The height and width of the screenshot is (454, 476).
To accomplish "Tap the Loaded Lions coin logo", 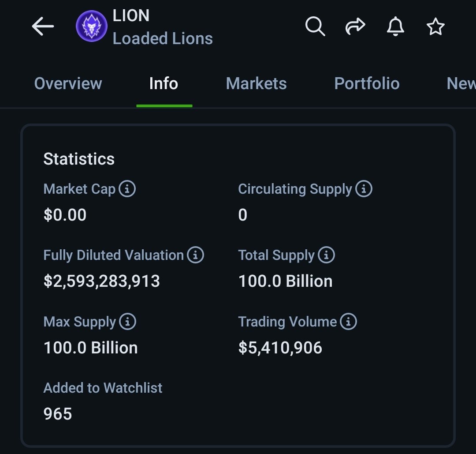I will coord(91,26).
